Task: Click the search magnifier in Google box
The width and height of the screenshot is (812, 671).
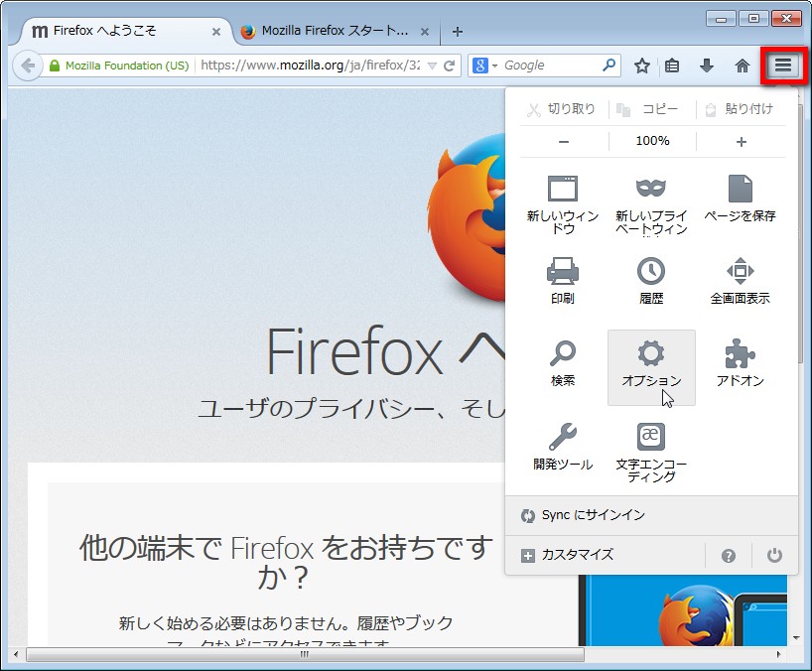Action: pyautogui.click(x=609, y=65)
